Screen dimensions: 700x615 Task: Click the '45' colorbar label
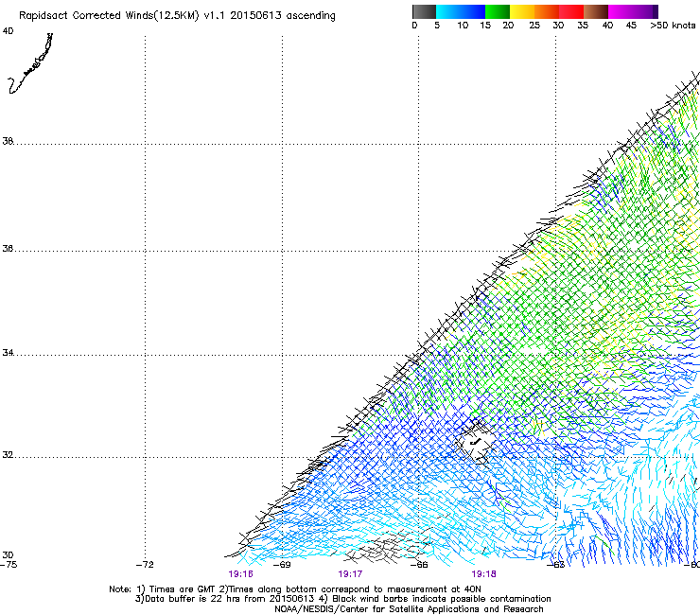coord(631,26)
